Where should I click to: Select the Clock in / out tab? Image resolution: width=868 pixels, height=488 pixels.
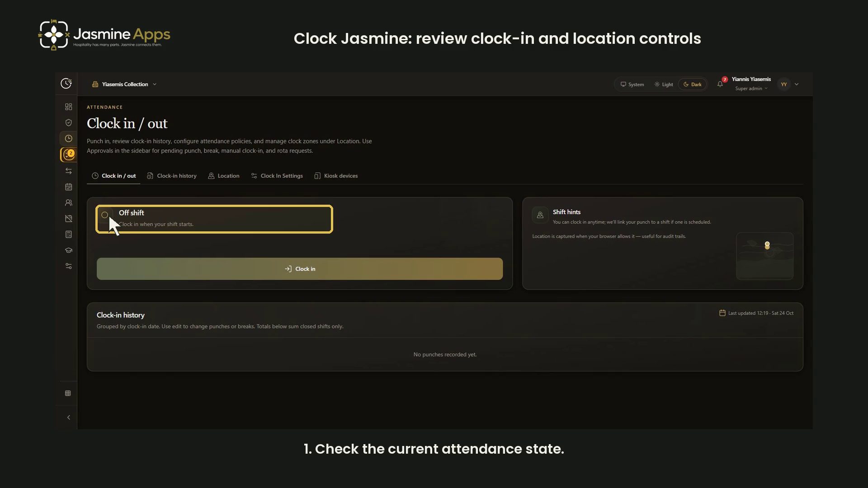[114, 176]
